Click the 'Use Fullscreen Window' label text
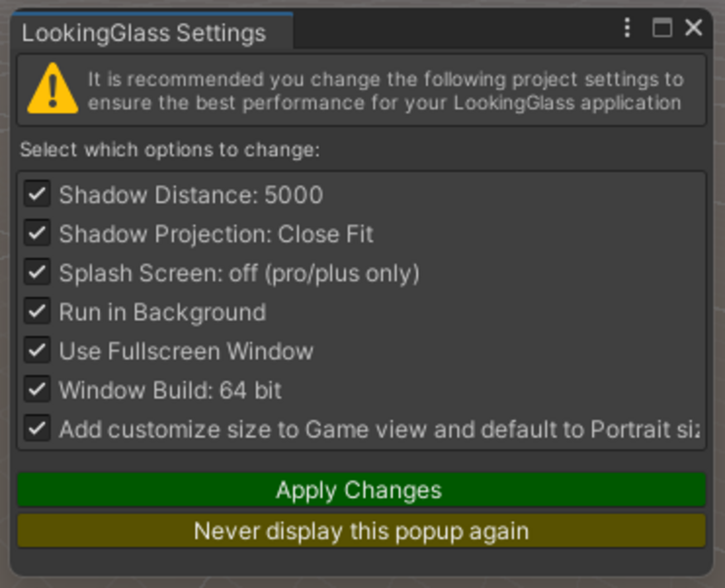Viewport: 725px width, 588px height. click(186, 351)
